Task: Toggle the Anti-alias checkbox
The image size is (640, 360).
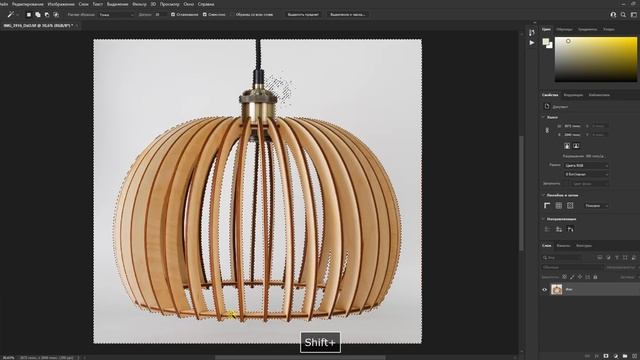Action: click(x=173, y=15)
